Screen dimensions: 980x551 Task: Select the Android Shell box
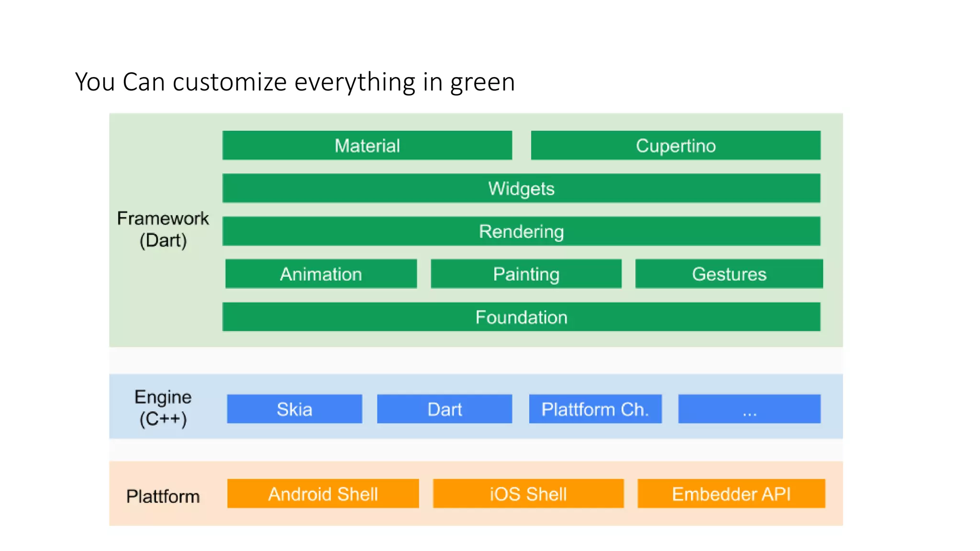(323, 494)
